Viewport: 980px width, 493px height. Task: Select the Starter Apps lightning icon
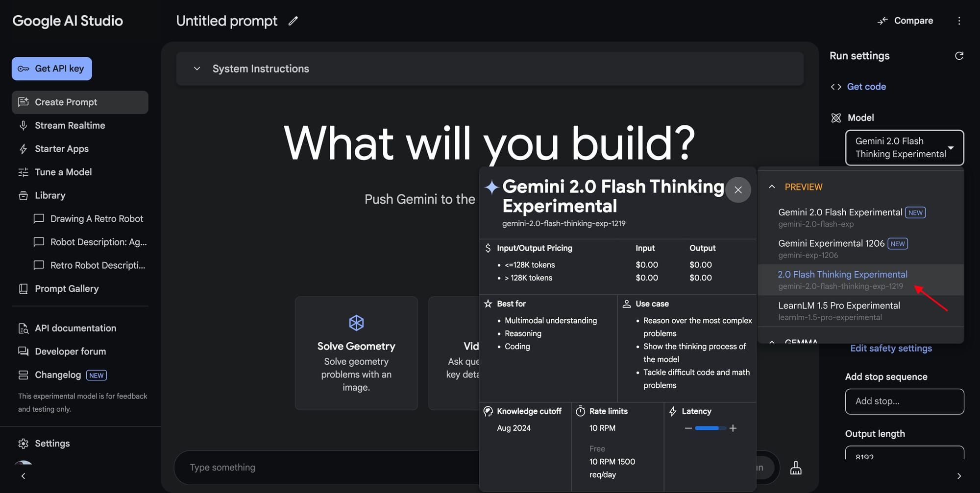click(24, 149)
